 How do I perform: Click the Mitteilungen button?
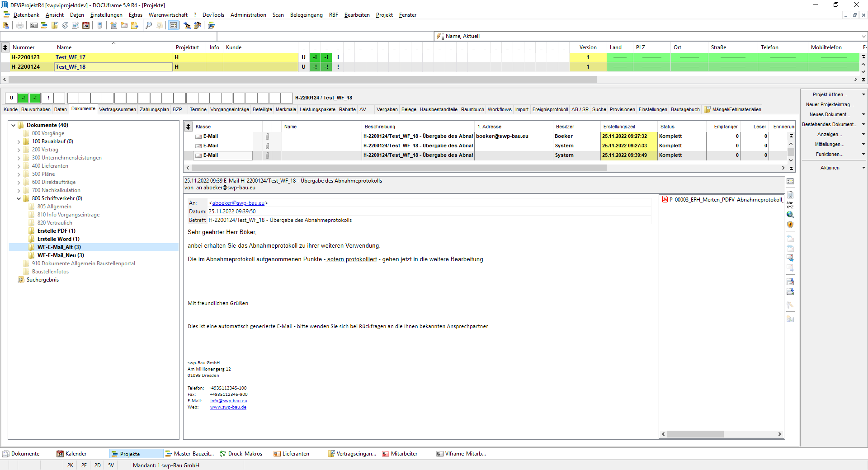830,144
